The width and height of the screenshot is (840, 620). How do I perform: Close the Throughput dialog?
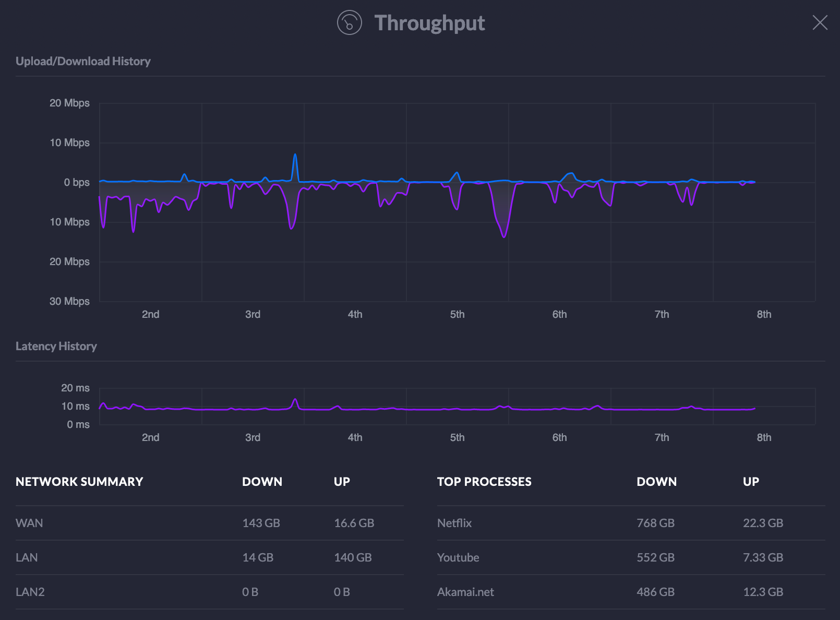(x=820, y=23)
